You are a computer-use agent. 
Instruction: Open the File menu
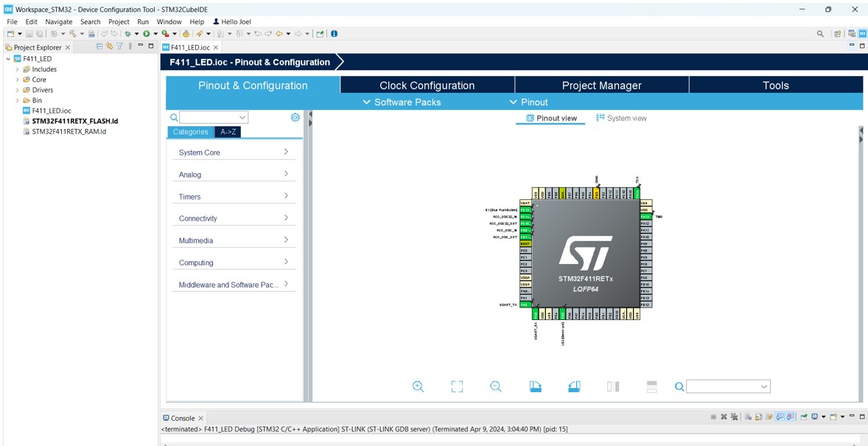pyautogui.click(x=13, y=21)
